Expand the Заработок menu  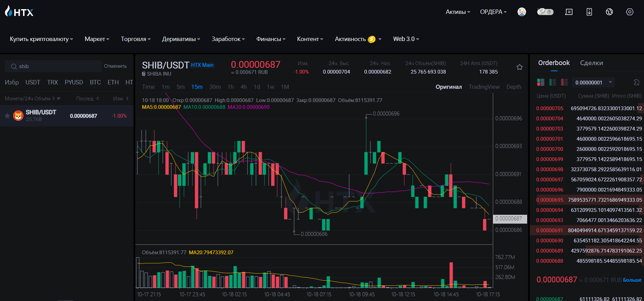point(228,39)
